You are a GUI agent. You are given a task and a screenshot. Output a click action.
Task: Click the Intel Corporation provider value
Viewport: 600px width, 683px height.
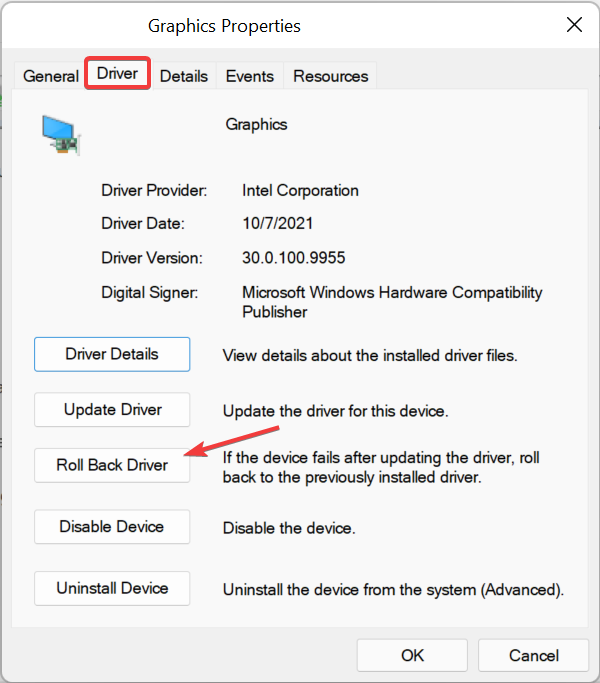(x=300, y=191)
